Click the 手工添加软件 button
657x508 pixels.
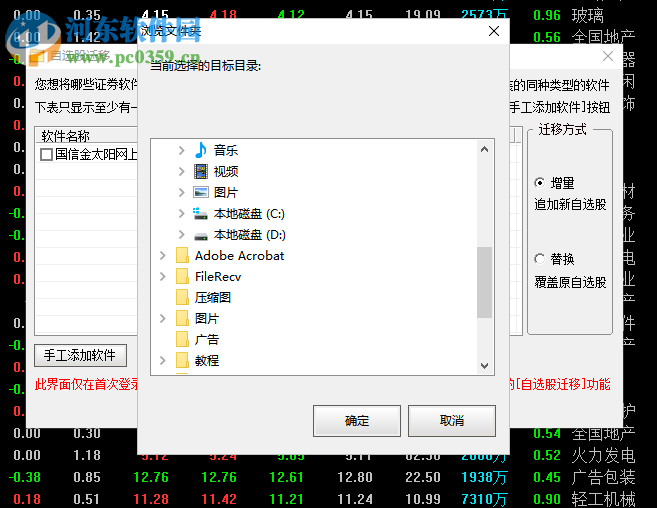click(x=80, y=355)
